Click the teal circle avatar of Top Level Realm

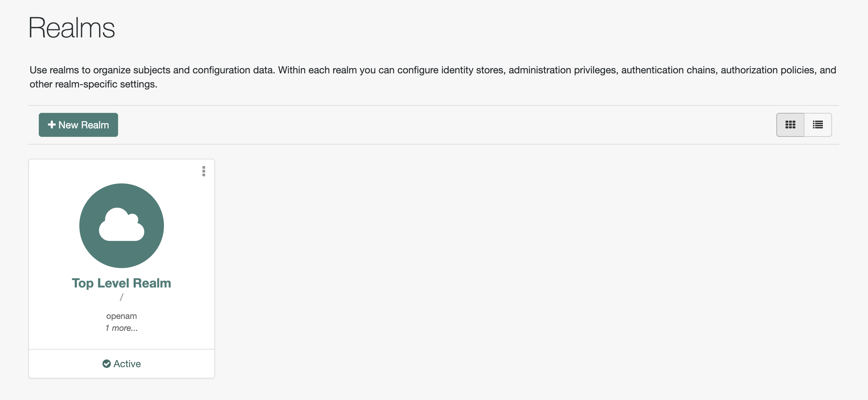tap(122, 226)
